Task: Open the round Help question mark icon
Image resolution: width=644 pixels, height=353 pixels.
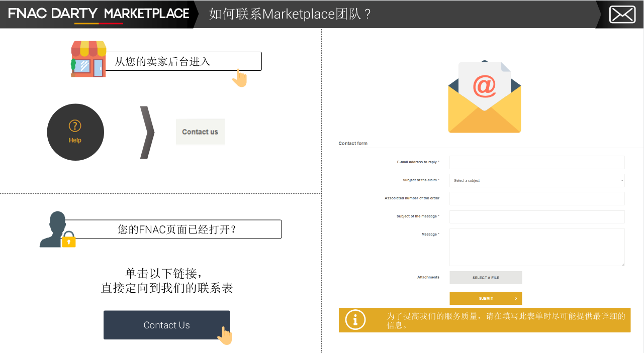Action: click(75, 132)
